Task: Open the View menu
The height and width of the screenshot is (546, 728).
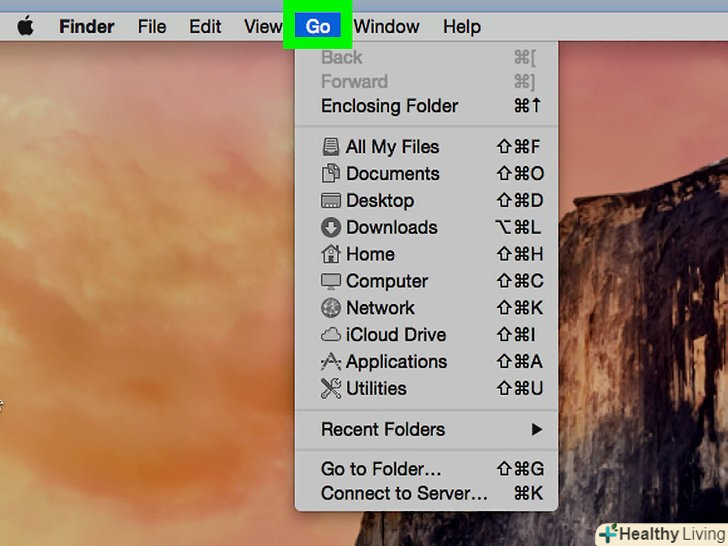Action: 263,26
